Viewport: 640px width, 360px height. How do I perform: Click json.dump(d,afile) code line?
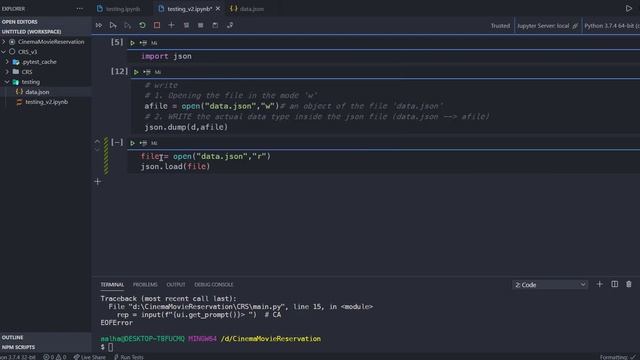pos(186,127)
